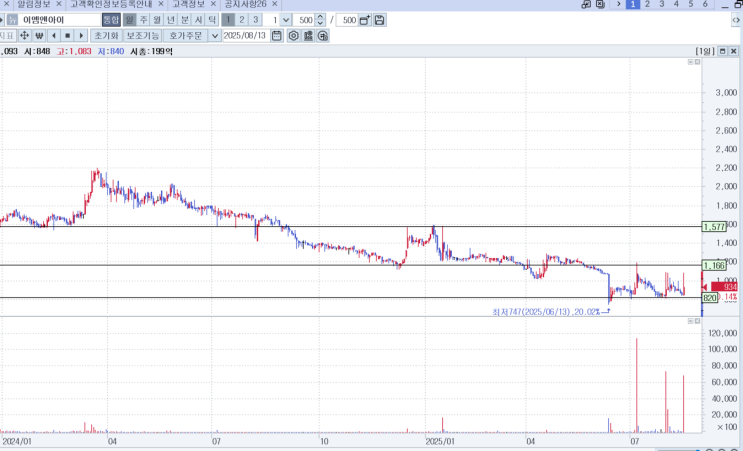This screenshot has height=451, width=743.
Task: Switch to the 년 yearly period
Action: 171,20
